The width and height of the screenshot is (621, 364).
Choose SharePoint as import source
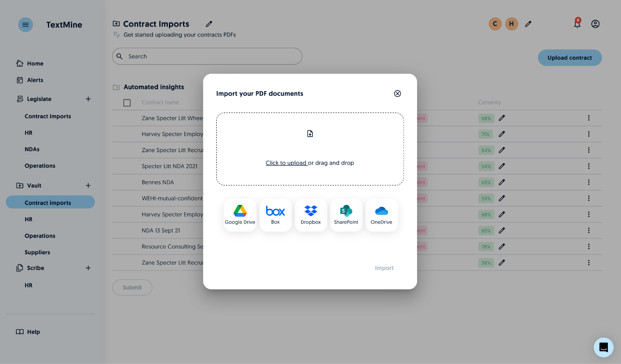346,215
